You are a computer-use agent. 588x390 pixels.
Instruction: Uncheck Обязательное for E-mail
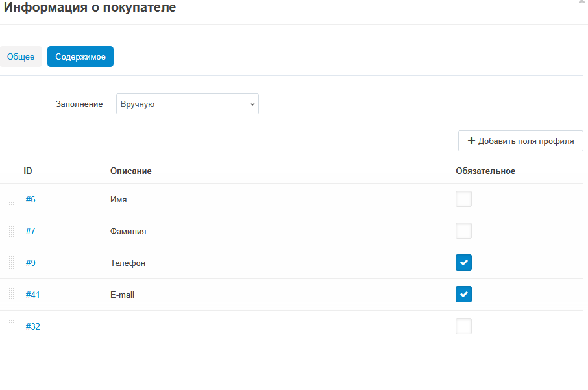(463, 295)
